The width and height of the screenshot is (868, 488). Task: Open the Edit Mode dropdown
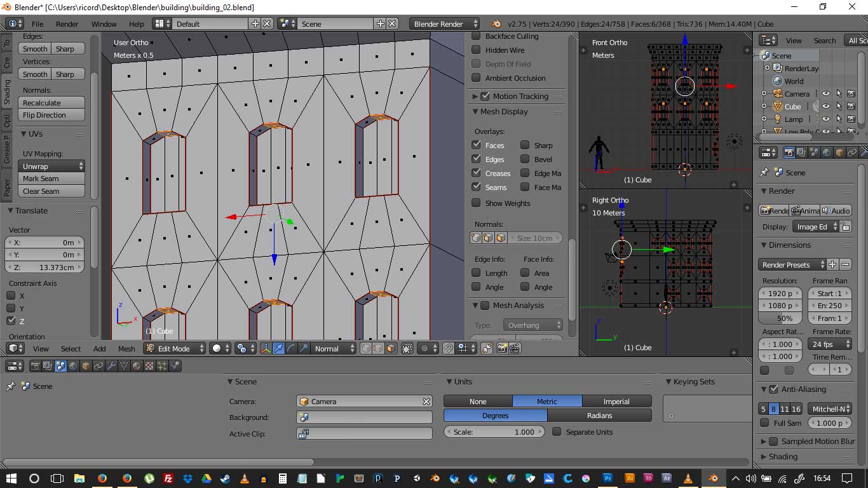tap(175, 348)
